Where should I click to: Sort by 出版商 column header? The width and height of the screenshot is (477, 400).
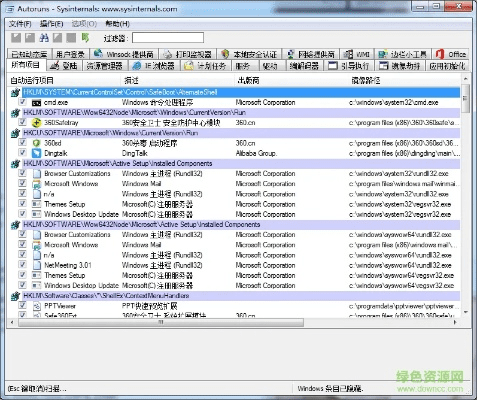point(291,80)
